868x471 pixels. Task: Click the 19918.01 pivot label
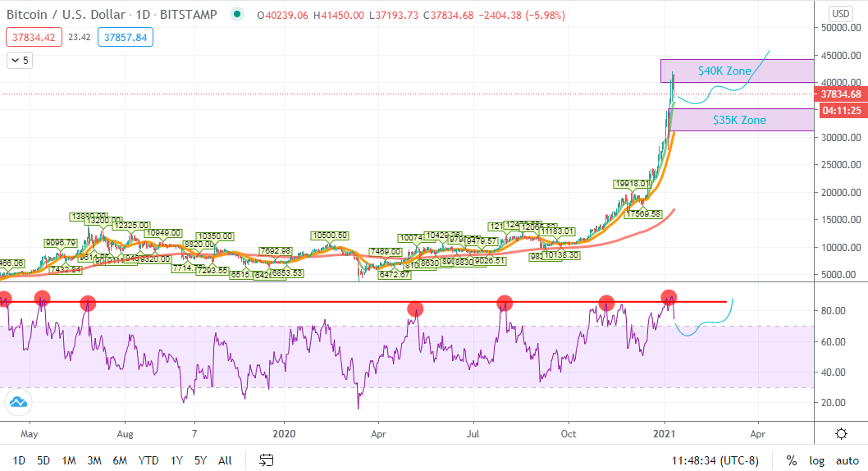632,183
